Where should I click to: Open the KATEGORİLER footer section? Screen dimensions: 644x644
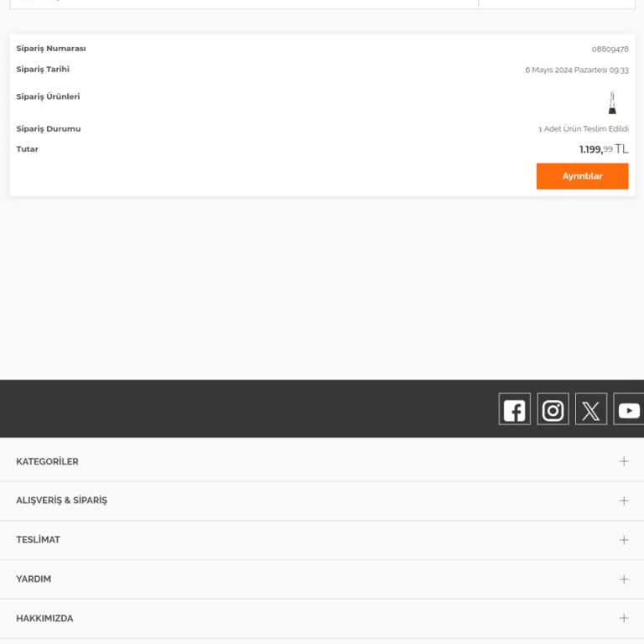click(322, 461)
